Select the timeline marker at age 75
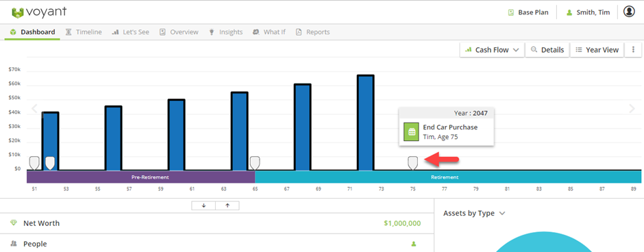Viewport: 644px width, 252px height. click(412, 163)
